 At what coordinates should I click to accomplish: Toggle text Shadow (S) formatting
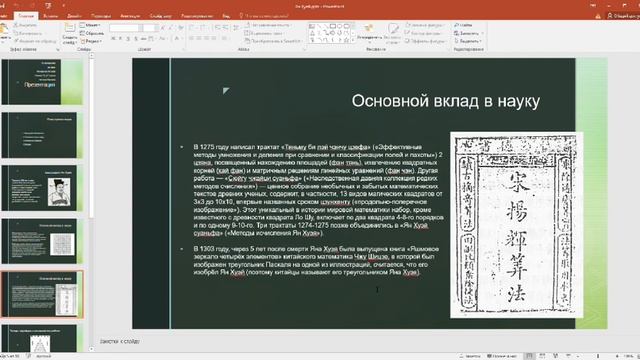pyautogui.click(x=136, y=38)
